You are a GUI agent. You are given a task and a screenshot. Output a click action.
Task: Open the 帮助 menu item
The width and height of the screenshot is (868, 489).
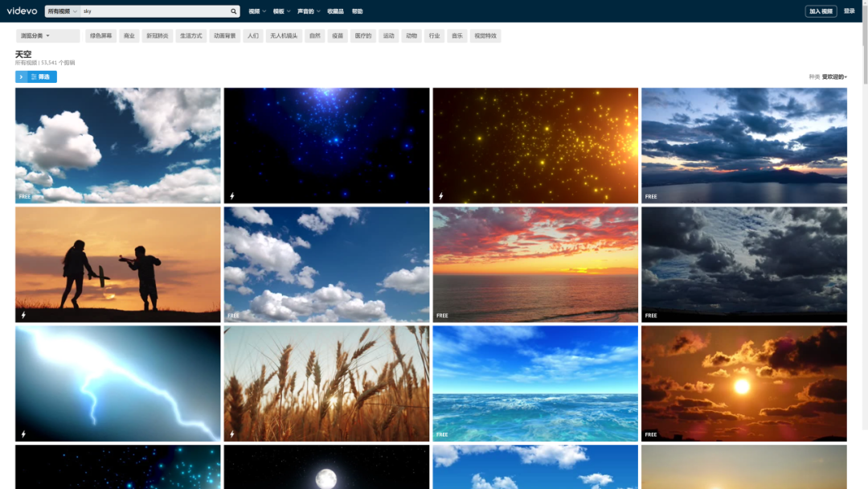click(x=357, y=11)
